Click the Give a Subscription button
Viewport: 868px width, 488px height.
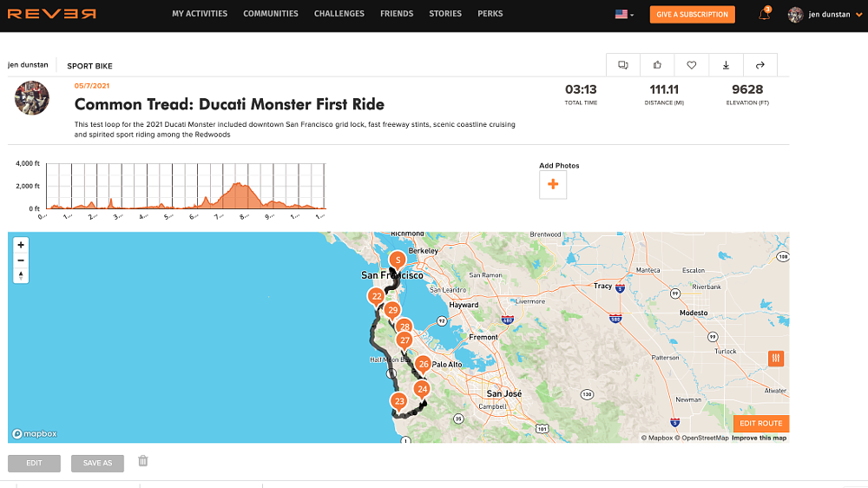[692, 15]
